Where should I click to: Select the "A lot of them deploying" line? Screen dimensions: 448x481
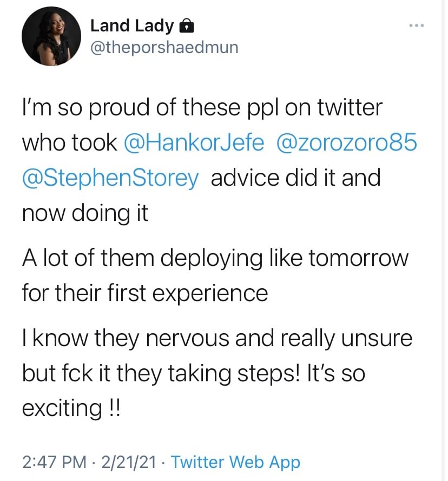(x=215, y=258)
